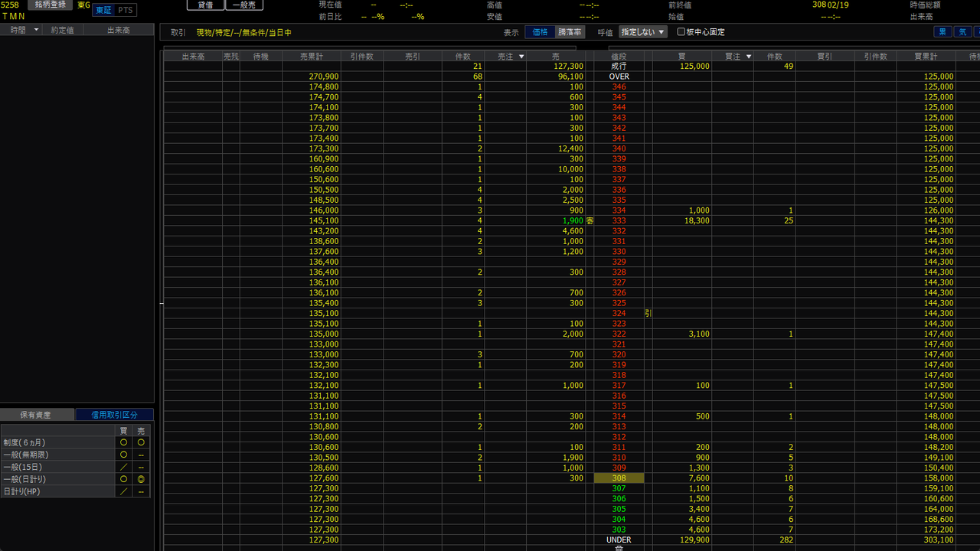Expand the 買注 column dropdown arrow
The width and height of the screenshot is (980, 551).
748,57
